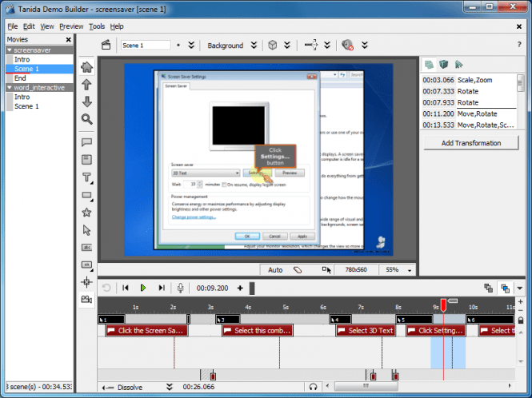This screenshot has height=398, width=532.
Task: Toggle the second overlapping layers icon
Action: tap(505, 289)
